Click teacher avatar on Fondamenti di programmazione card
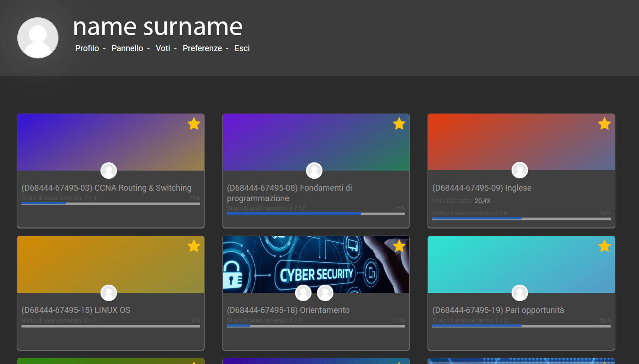Image resolution: width=639 pixels, height=364 pixels. pos(314,171)
